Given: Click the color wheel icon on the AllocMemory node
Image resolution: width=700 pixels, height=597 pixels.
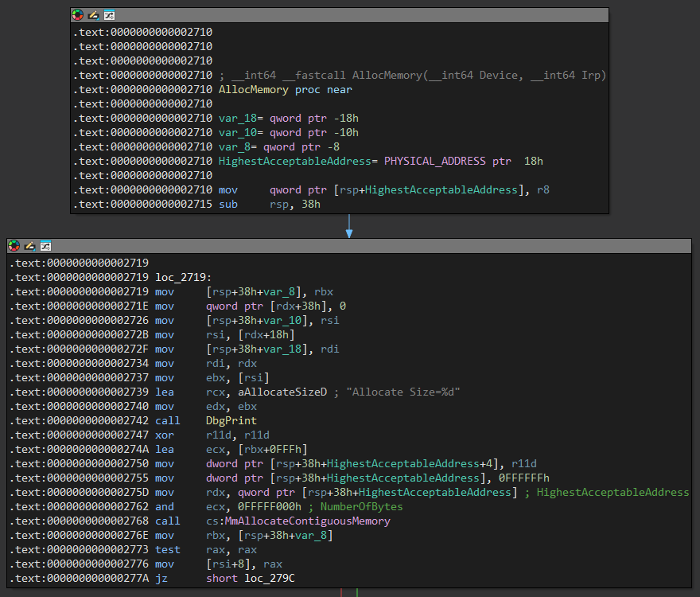Looking at the screenshot, I should coord(77,15).
